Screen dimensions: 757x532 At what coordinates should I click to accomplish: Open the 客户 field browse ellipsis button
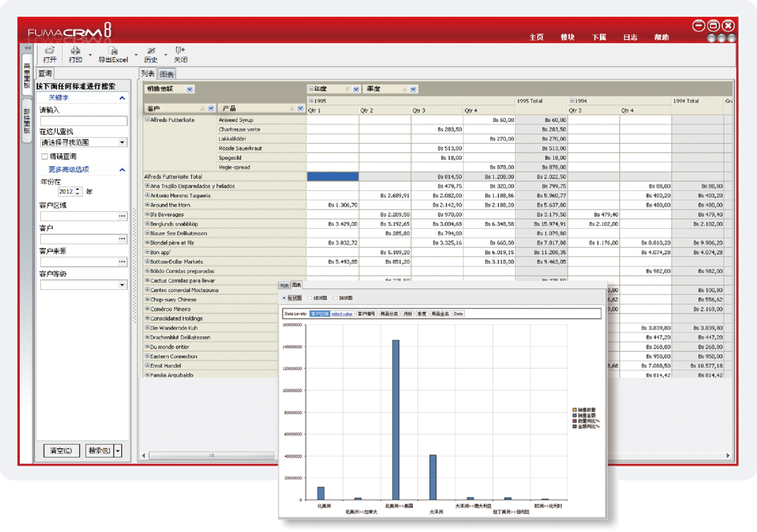(122, 239)
